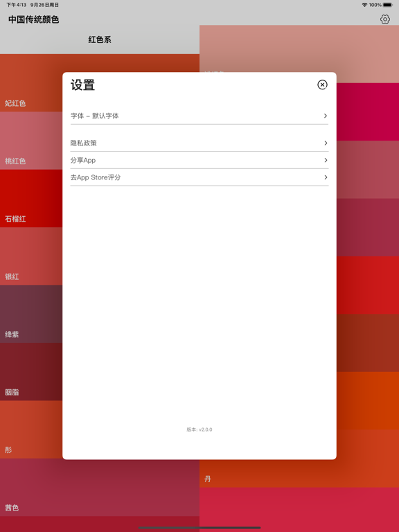The width and height of the screenshot is (399, 532).
Task: Pick the 绛紫 color tile
Action: click(x=31, y=314)
